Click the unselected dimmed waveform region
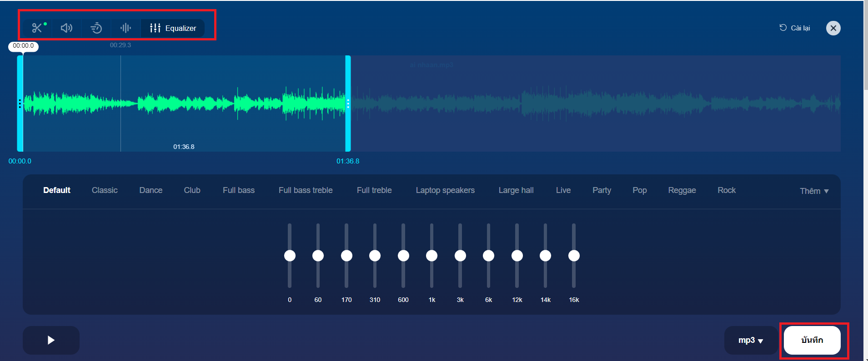Screen dimensions: 868x361 click(596, 104)
